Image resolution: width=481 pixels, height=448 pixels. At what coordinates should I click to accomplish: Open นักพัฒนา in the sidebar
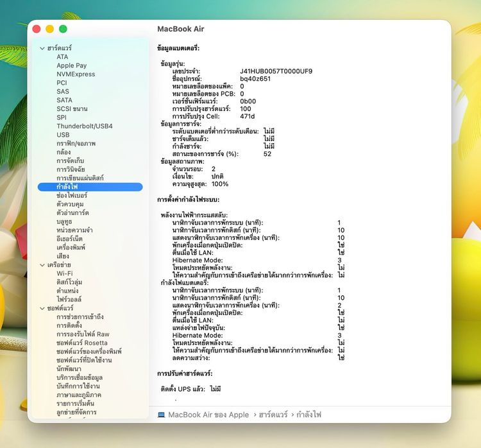point(69,369)
